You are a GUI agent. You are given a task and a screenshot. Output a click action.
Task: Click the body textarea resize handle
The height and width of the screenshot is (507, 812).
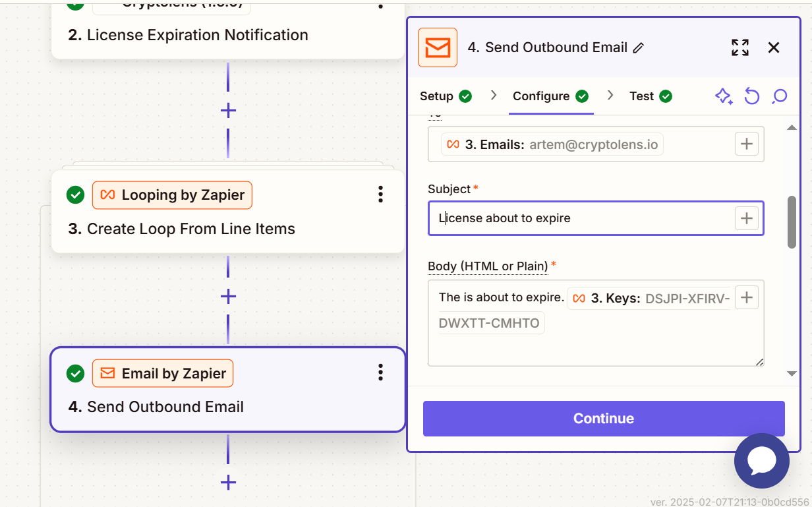(759, 361)
